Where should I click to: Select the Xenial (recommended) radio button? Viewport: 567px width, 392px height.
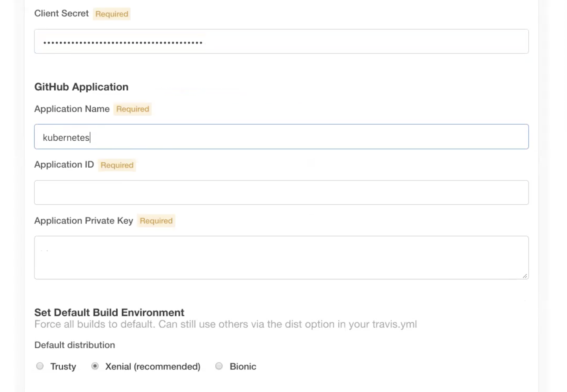95,366
